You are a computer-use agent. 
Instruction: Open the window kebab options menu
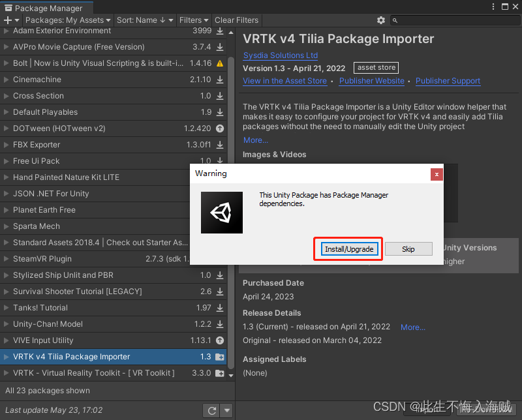pyautogui.click(x=493, y=7)
